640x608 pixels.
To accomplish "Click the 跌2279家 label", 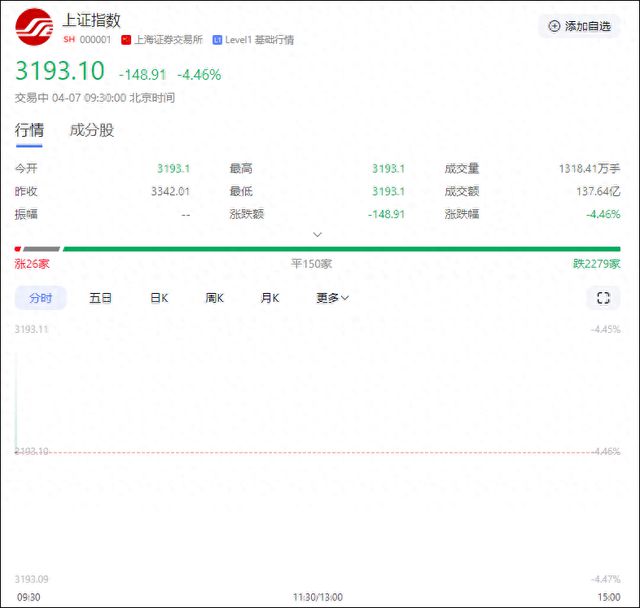I will [597, 264].
